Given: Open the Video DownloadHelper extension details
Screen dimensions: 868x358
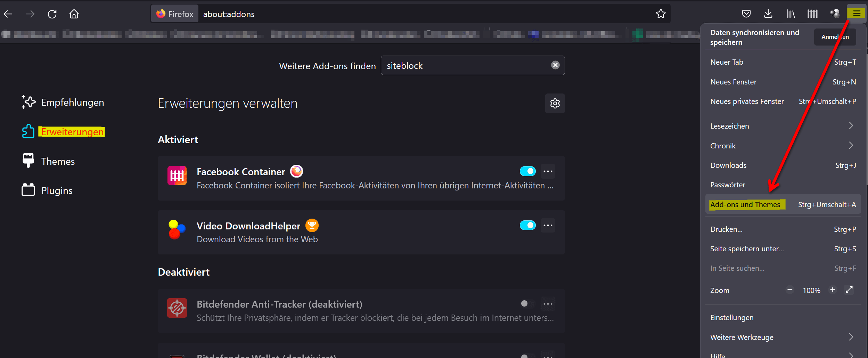Looking at the screenshot, I should (x=361, y=232).
